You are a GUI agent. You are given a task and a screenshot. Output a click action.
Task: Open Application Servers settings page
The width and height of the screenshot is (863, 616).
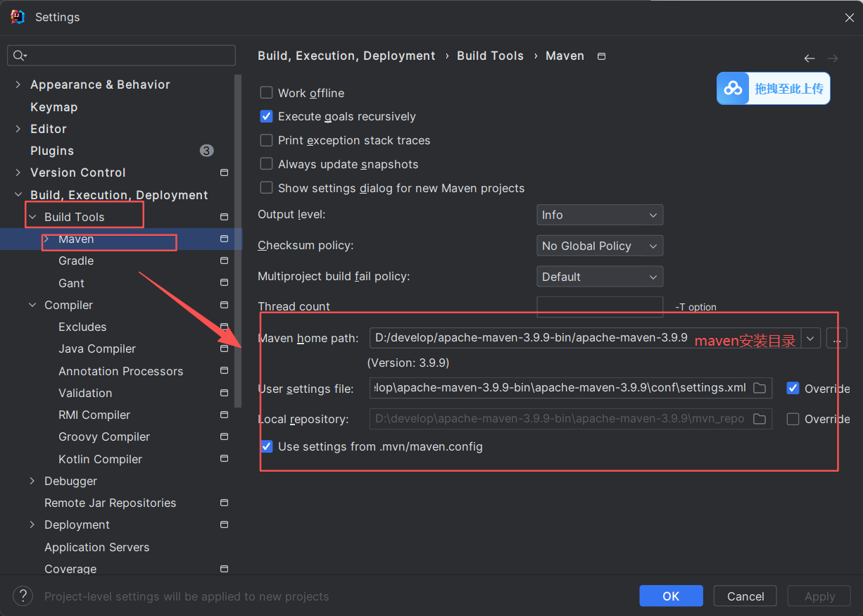tap(97, 547)
